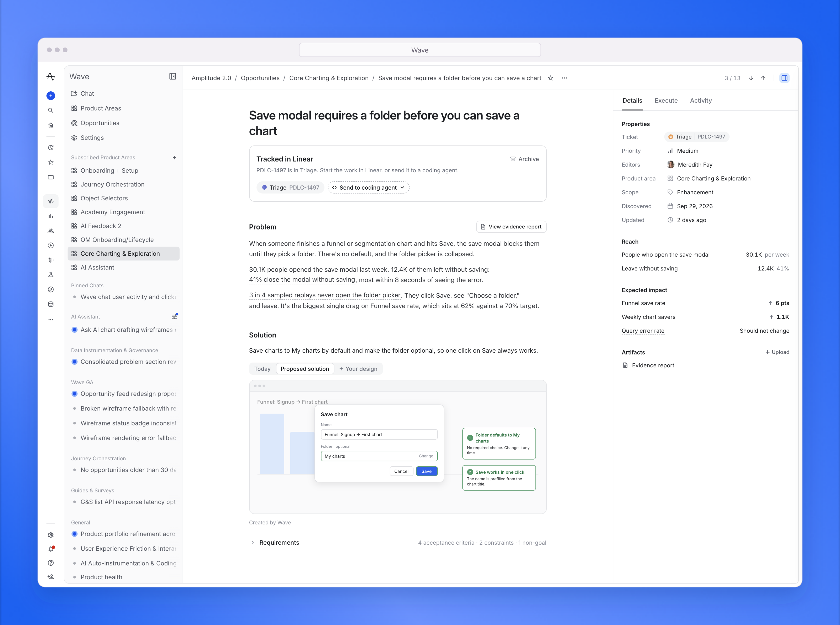Click the blue plus create button in left rail

[x=51, y=96]
